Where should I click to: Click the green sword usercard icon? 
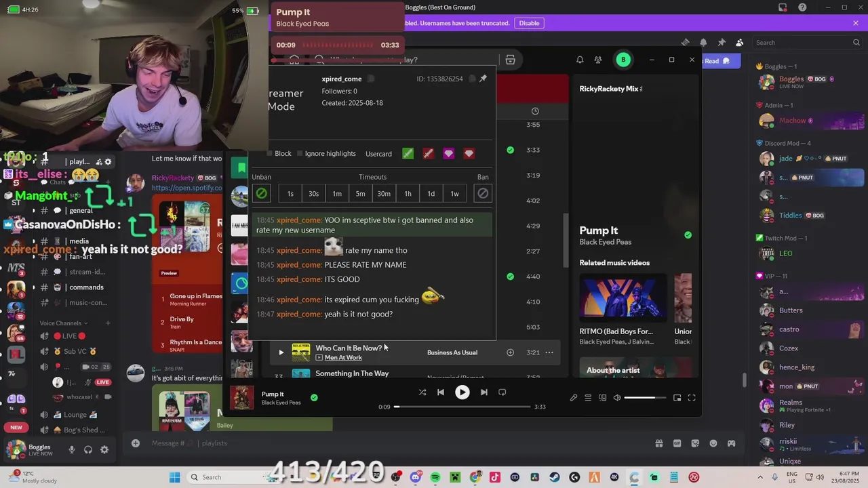408,154
